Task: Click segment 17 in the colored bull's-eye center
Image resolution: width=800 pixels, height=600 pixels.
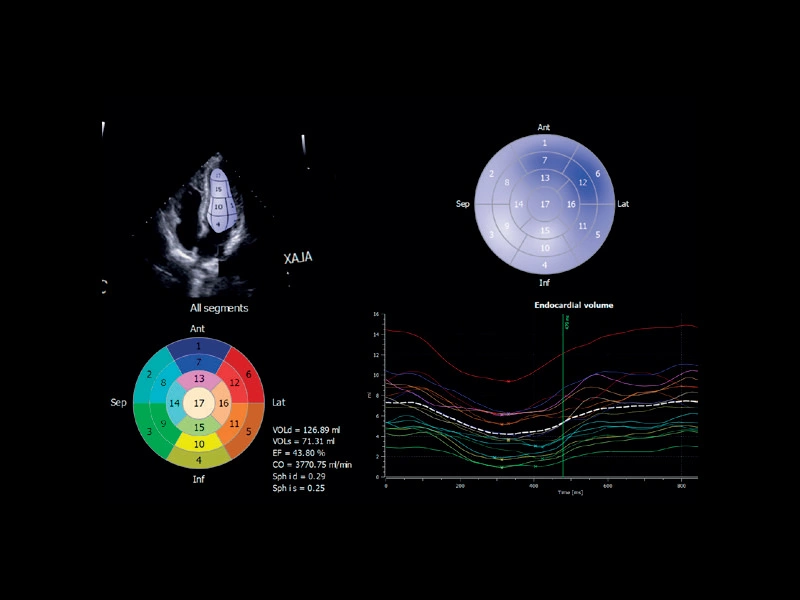Action: [x=199, y=403]
